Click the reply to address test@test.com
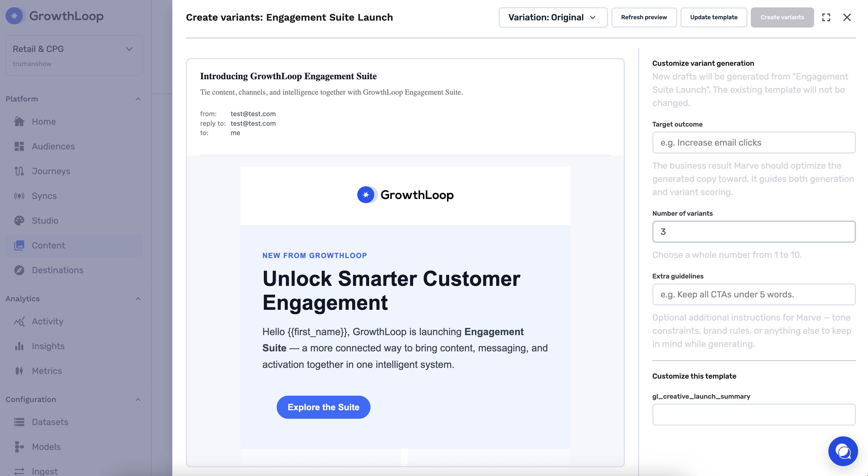Screen dimensions: 868x476 [253, 123]
